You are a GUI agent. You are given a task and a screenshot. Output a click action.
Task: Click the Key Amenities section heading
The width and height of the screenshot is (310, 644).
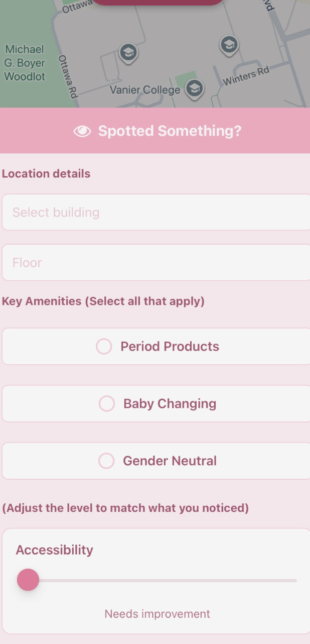pyautogui.click(x=103, y=301)
